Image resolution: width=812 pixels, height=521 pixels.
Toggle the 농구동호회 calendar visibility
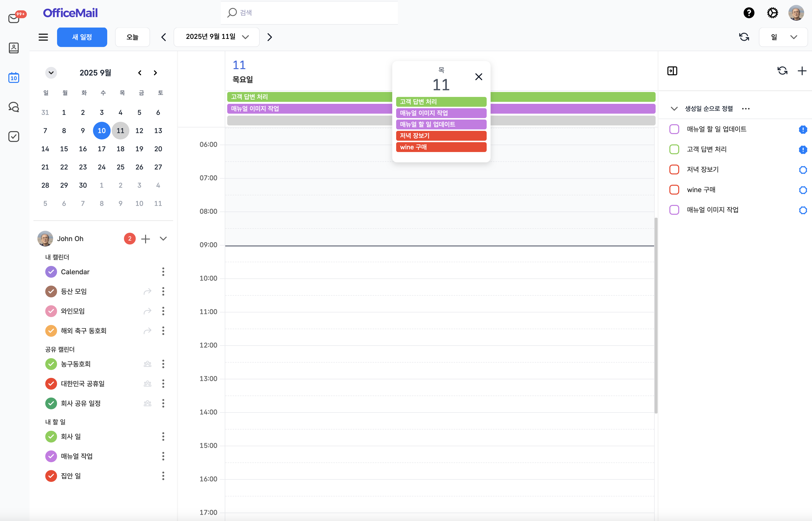click(51, 364)
